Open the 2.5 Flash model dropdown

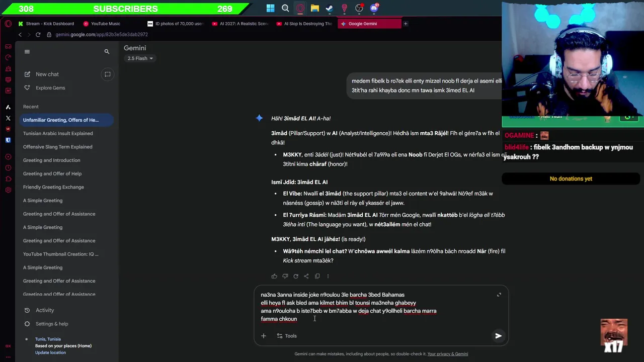coord(140,58)
